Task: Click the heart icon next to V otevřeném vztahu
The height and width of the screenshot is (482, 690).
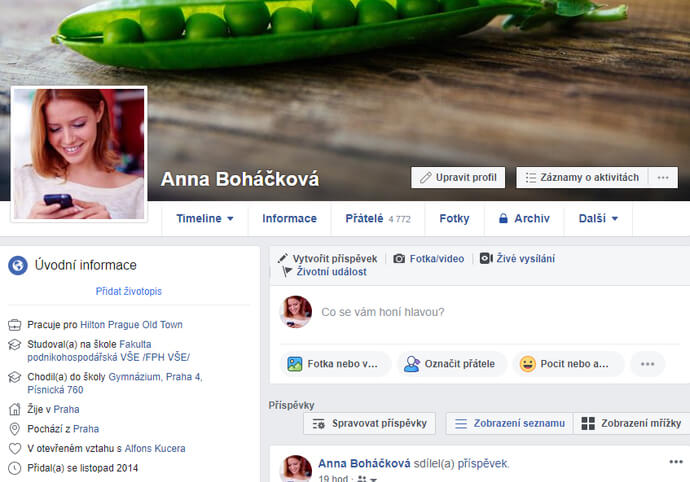Action: 15,449
